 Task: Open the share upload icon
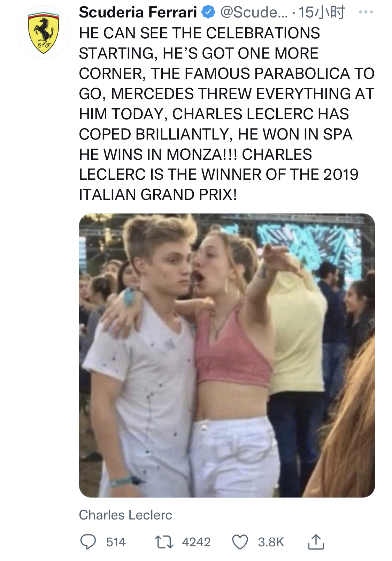coord(316,542)
